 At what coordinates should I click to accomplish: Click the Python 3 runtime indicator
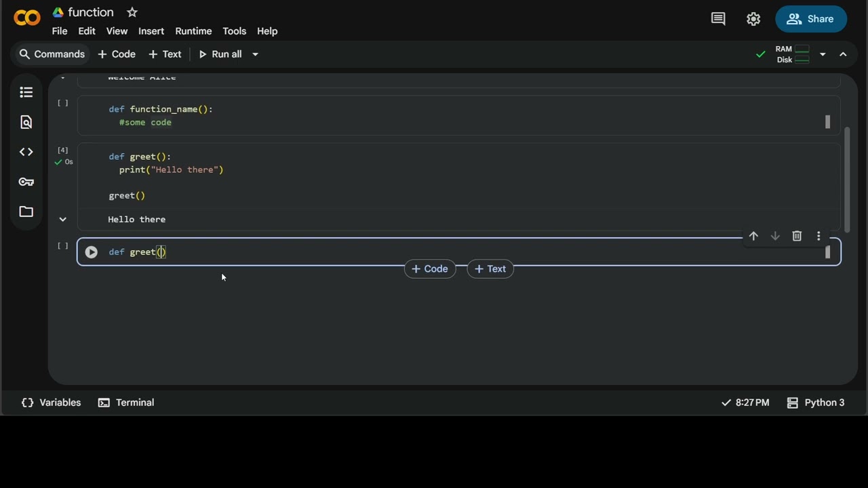(x=816, y=403)
